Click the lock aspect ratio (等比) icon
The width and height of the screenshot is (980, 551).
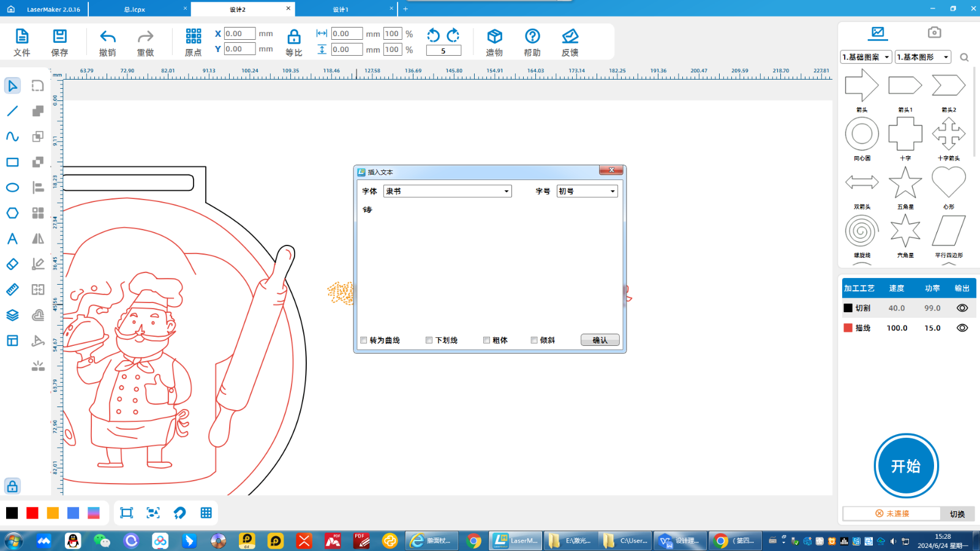click(x=294, y=37)
